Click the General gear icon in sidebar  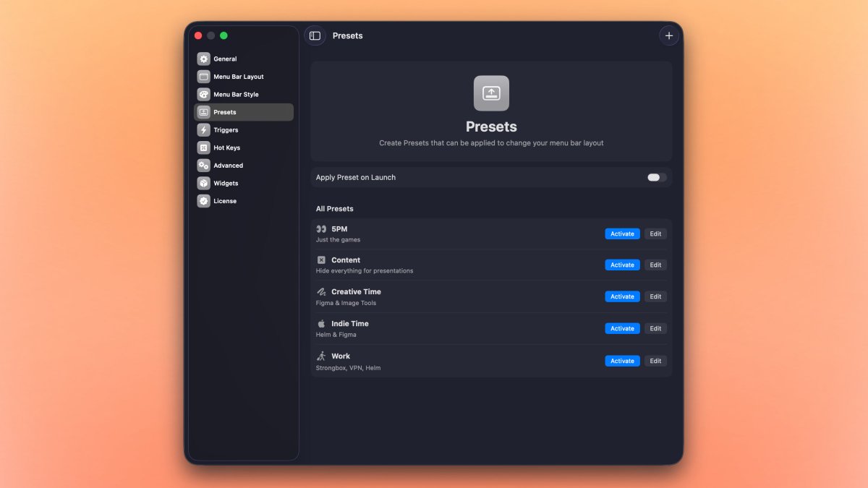[204, 59]
